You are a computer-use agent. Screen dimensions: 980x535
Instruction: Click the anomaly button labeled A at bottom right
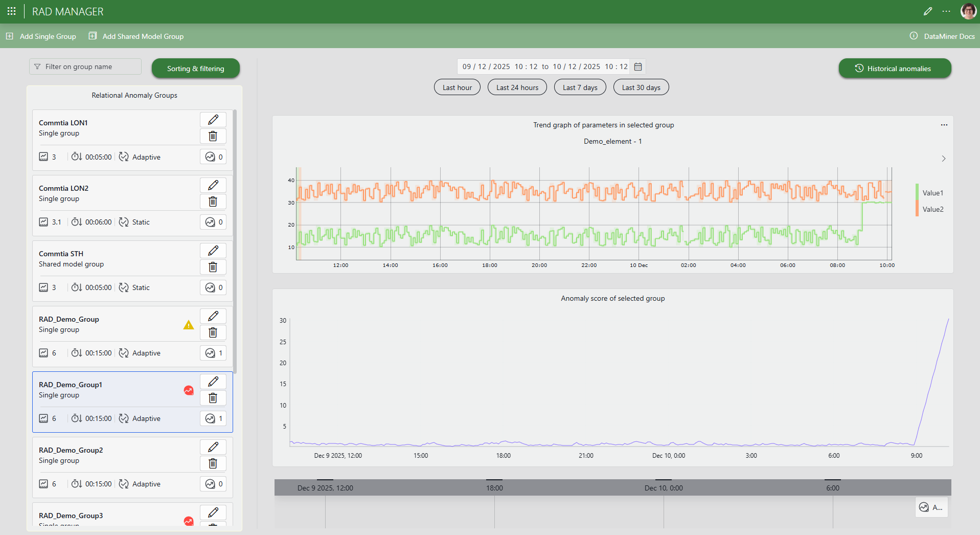click(x=931, y=507)
